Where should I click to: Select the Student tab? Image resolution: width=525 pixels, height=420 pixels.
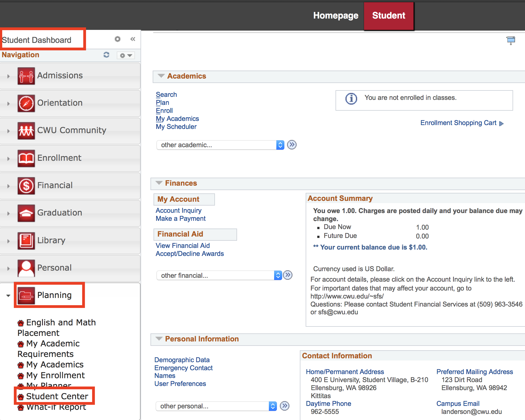coord(388,15)
